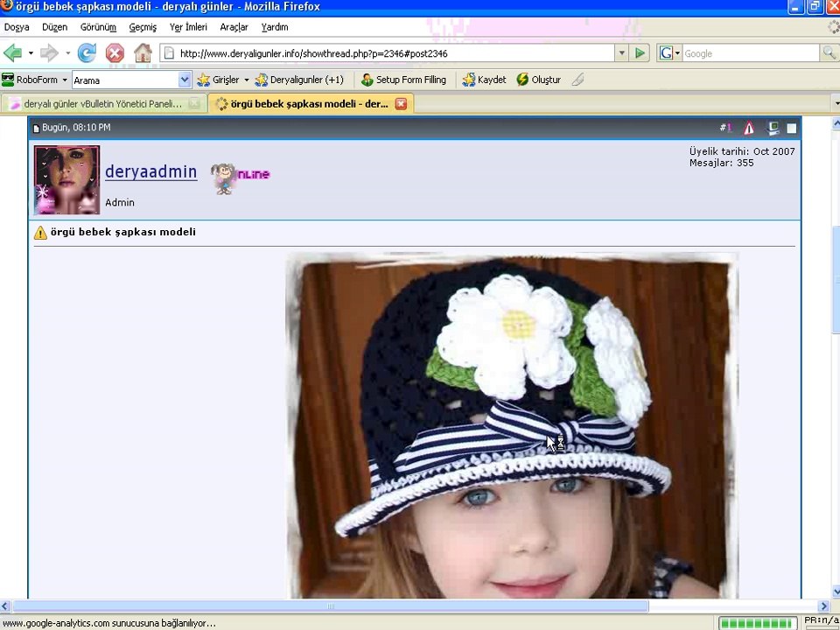Click the search magnifier icon

pyautogui.click(x=829, y=53)
